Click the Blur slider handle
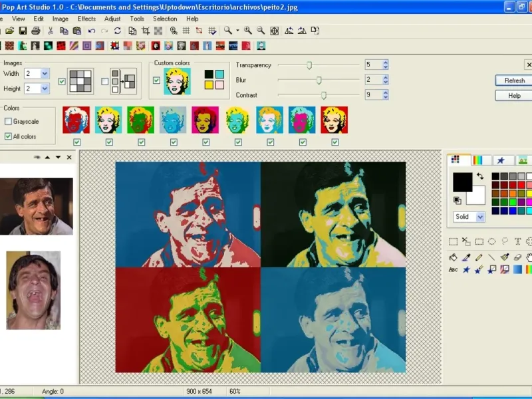Viewport: 532px width, 399px height. pos(319,80)
